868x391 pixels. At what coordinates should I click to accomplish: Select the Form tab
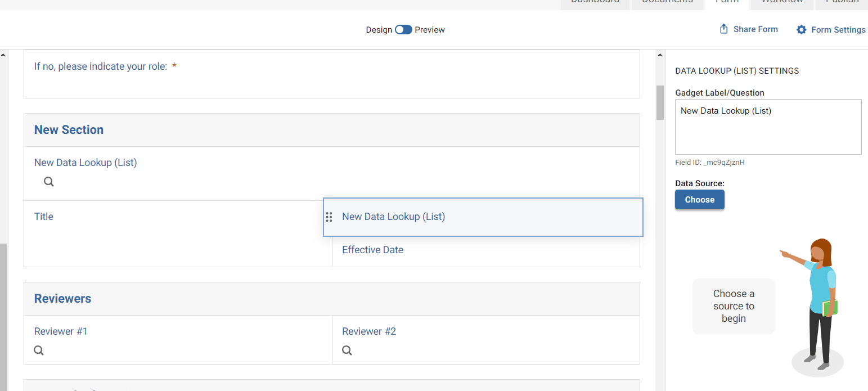[727, 2]
